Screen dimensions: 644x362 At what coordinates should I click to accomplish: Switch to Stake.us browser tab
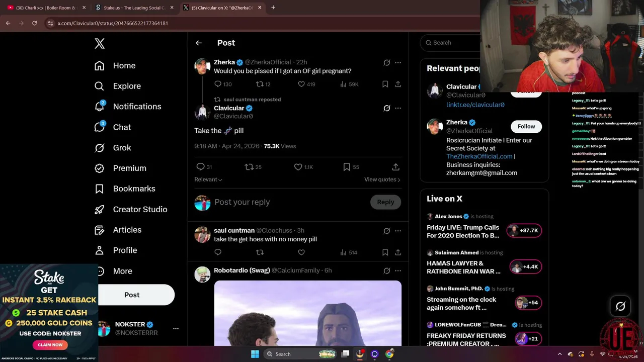[x=135, y=8]
